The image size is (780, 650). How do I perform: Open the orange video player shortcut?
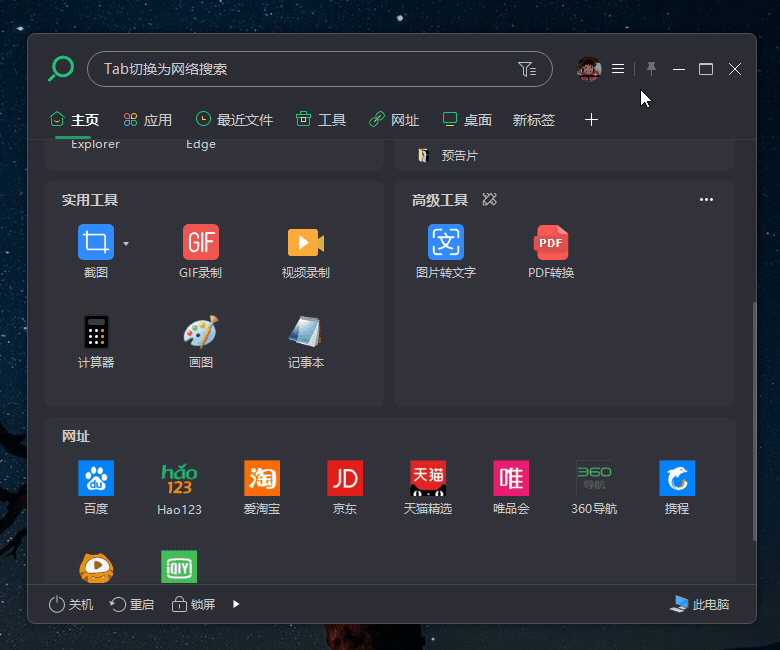pos(96,567)
